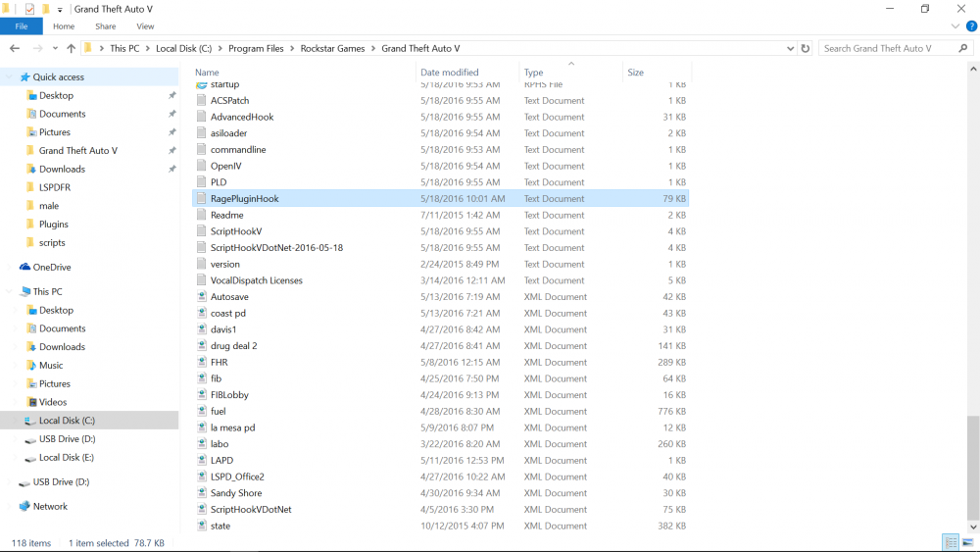Collapse the Quick access tree

click(x=9, y=76)
